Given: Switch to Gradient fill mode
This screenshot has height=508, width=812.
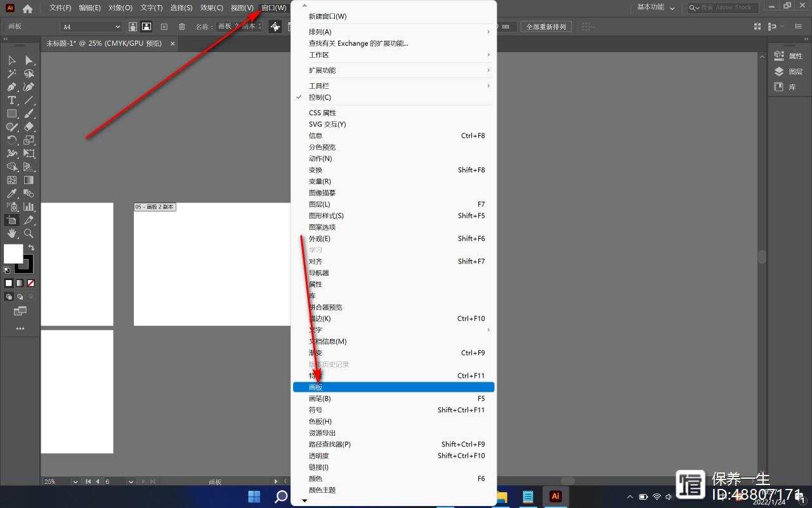Looking at the screenshot, I should point(20,283).
